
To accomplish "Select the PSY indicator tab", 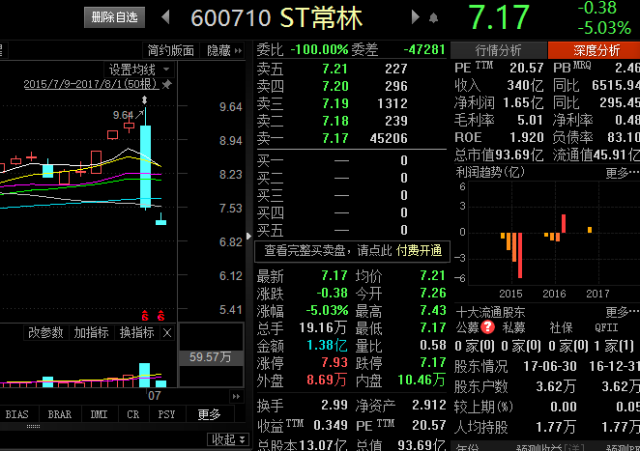I will point(167,414).
